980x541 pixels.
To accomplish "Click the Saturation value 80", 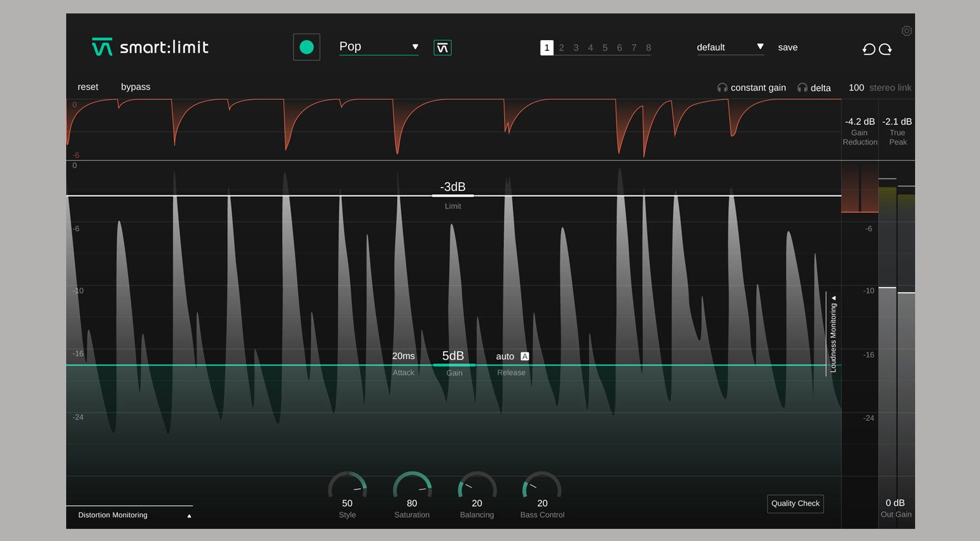I will tap(412, 503).
